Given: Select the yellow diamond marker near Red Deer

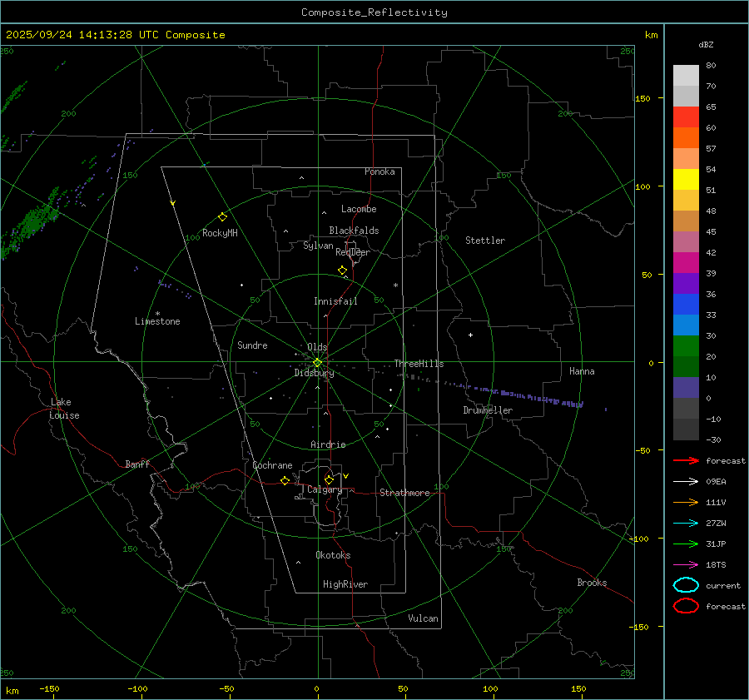Looking at the screenshot, I should [x=342, y=271].
